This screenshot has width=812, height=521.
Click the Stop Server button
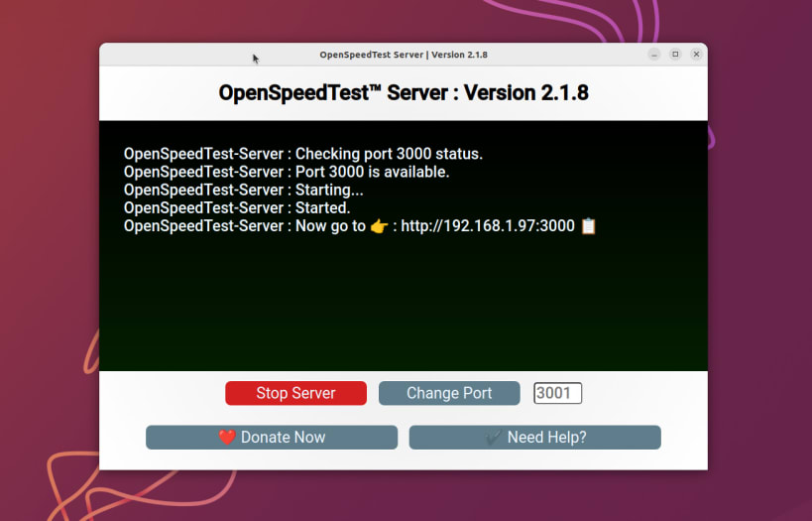click(x=295, y=393)
